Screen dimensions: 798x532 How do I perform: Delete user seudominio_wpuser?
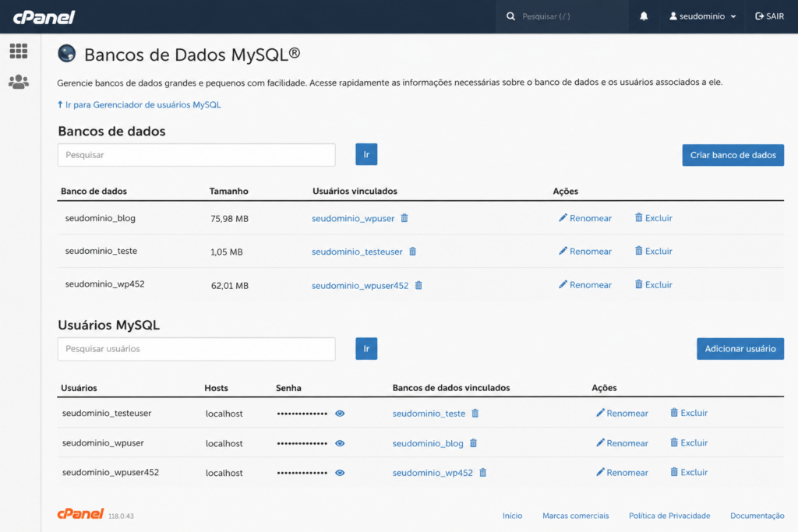689,443
